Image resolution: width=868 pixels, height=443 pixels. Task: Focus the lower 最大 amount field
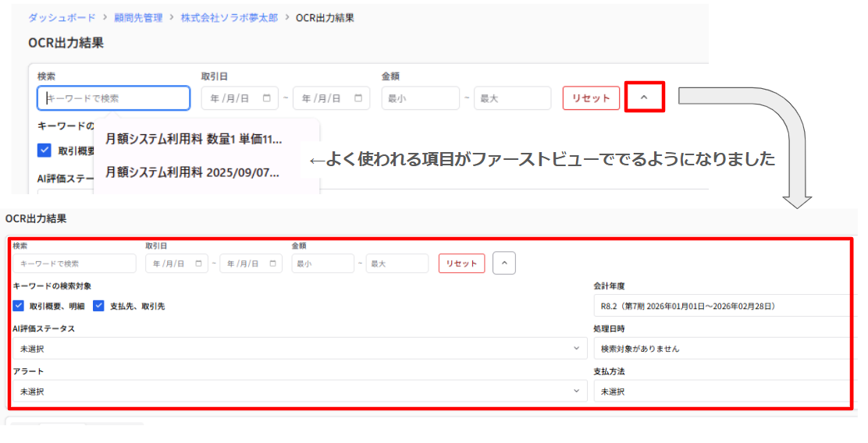point(397,264)
